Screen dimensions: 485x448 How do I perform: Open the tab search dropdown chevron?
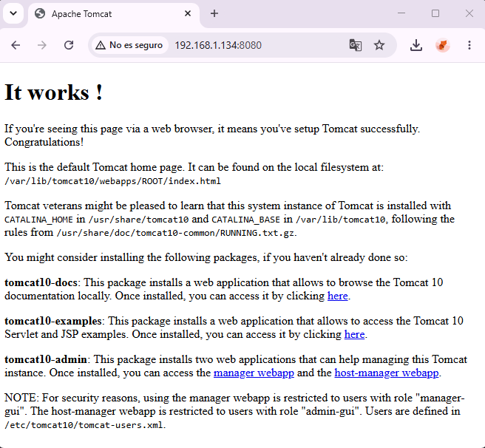[x=13, y=13]
